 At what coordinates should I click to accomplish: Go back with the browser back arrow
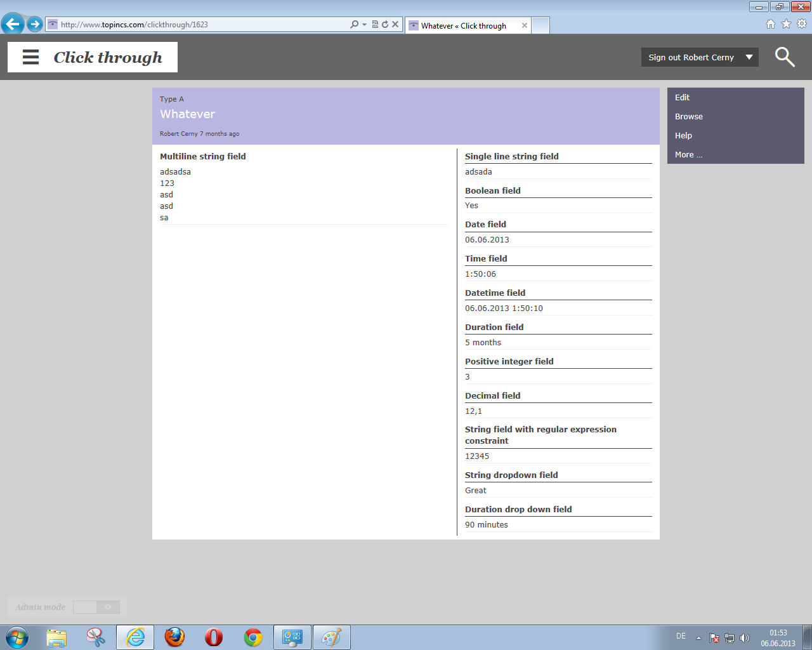pos(13,25)
